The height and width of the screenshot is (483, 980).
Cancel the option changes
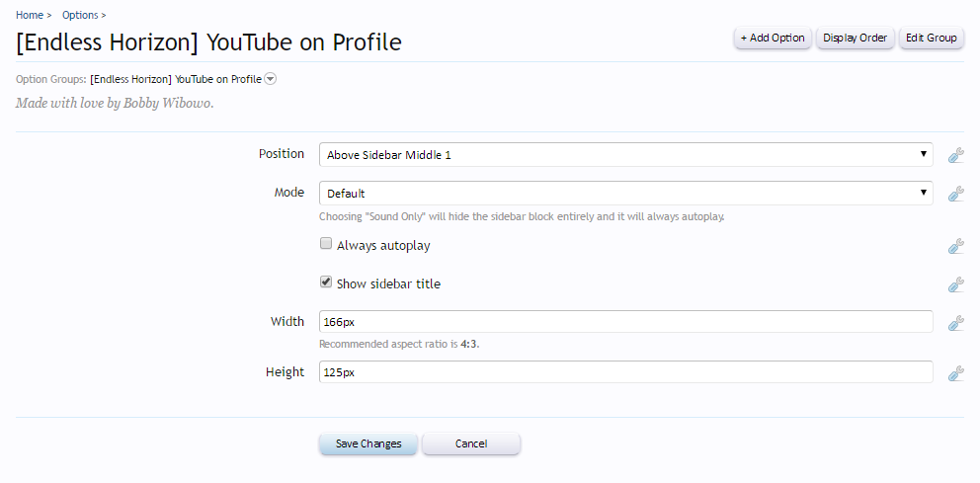tap(471, 443)
